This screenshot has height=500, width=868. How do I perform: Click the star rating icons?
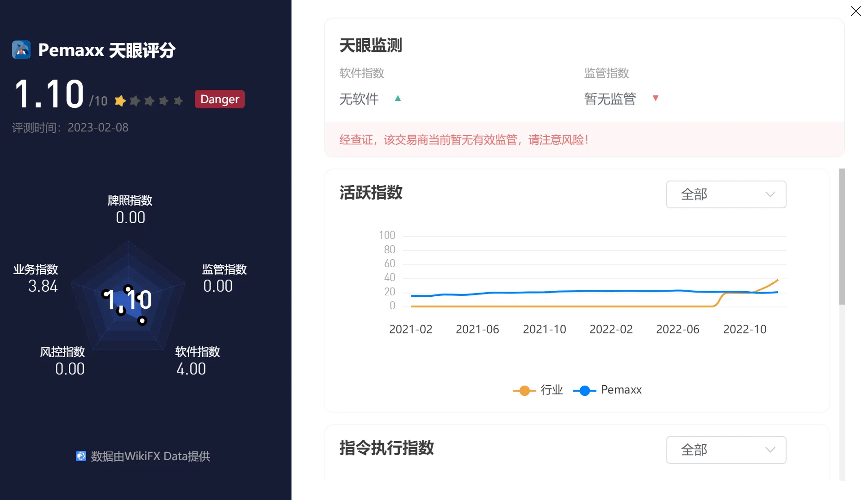(x=149, y=100)
